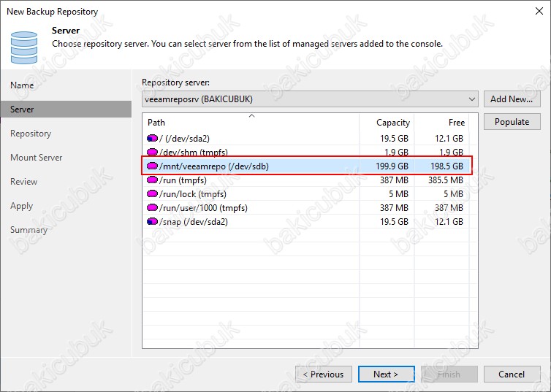
Task: Click the database repository icon in header
Action: tap(24, 47)
